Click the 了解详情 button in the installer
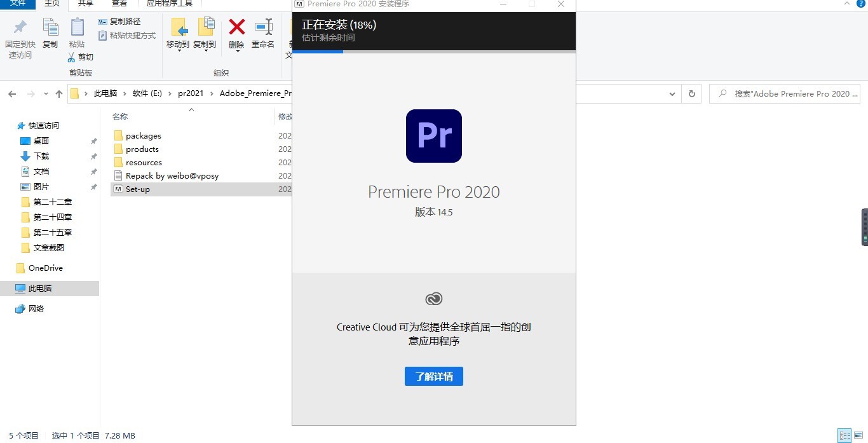The width and height of the screenshot is (868, 443). (434, 376)
